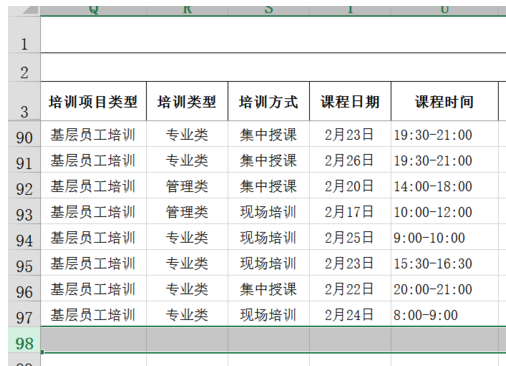This screenshot has height=366, width=506.
Task: Select cell 基层员工培训 in row 96
Action: [93, 288]
